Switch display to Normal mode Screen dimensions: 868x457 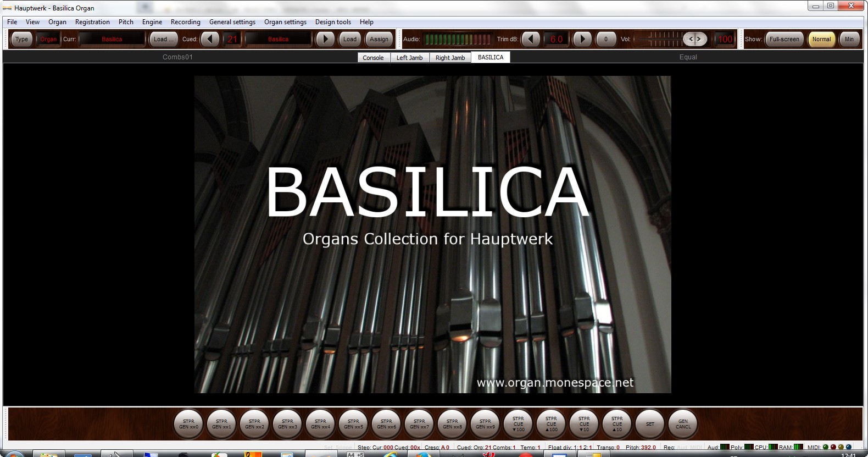[821, 39]
